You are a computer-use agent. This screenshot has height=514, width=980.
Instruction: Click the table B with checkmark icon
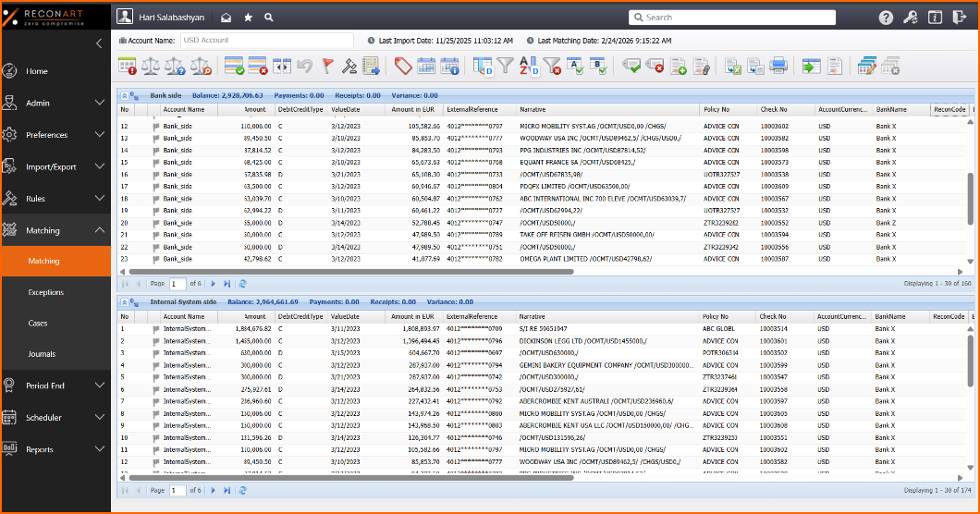coord(599,66)
